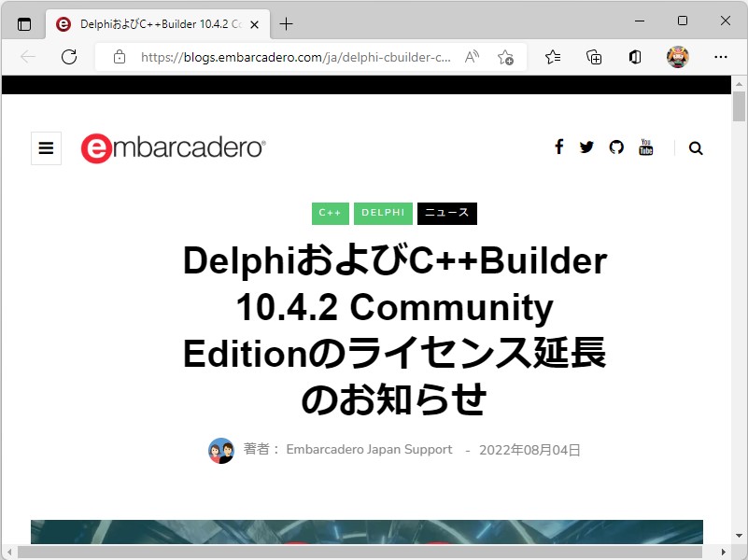Reload the page with the refresh icon

click(68, 57)
